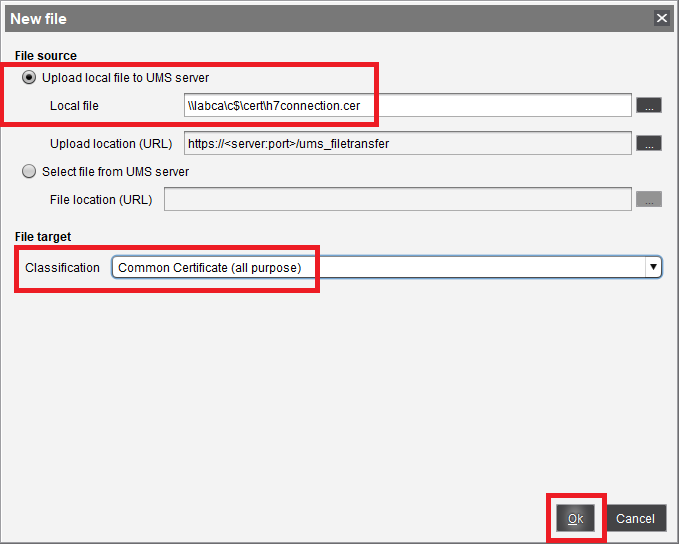
Task: Click the "File target" section heading
Action: tap(45, 236)
